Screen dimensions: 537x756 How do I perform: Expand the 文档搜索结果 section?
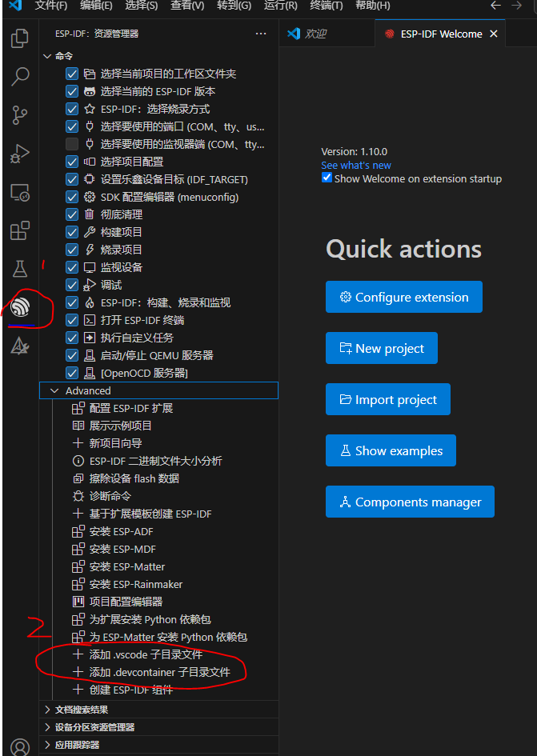pos(46,710)
